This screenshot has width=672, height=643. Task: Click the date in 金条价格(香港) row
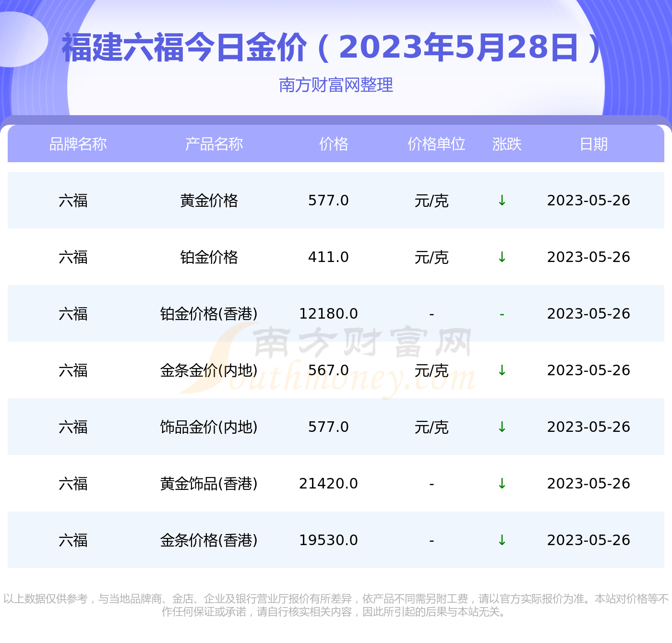point(588,540)
